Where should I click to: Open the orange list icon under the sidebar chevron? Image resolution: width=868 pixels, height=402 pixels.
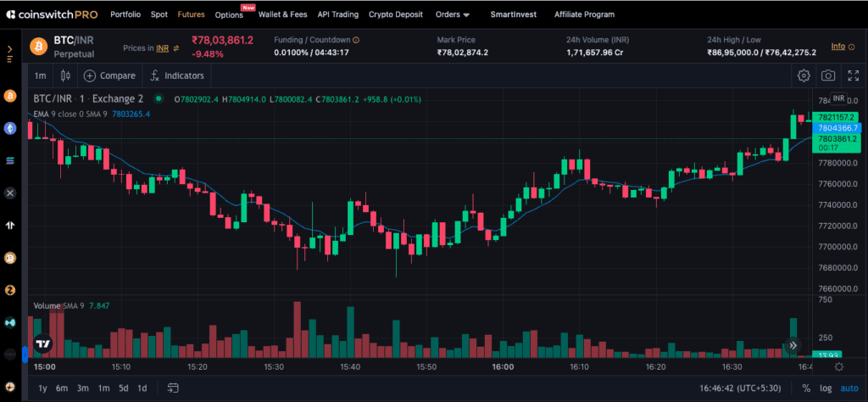tap(10, 59)
